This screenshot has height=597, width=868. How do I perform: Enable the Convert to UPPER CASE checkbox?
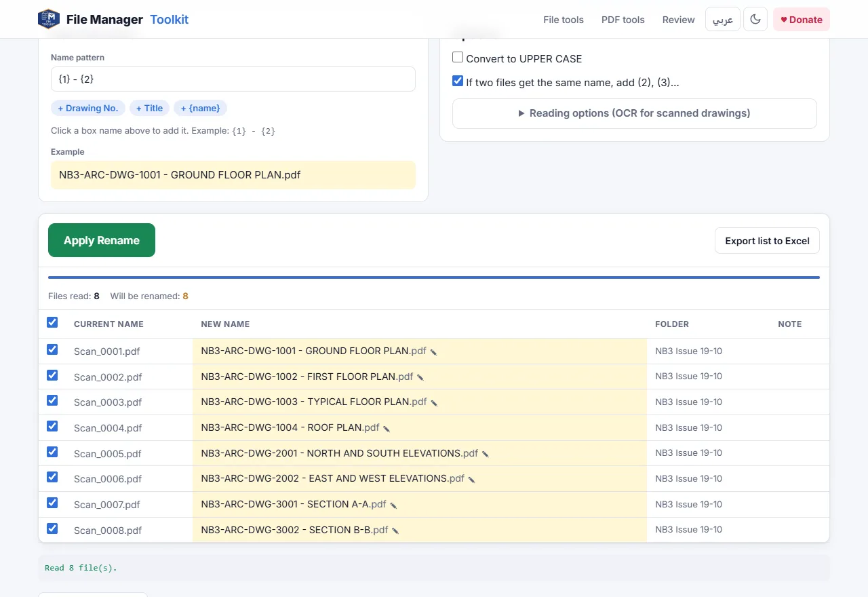458,58
